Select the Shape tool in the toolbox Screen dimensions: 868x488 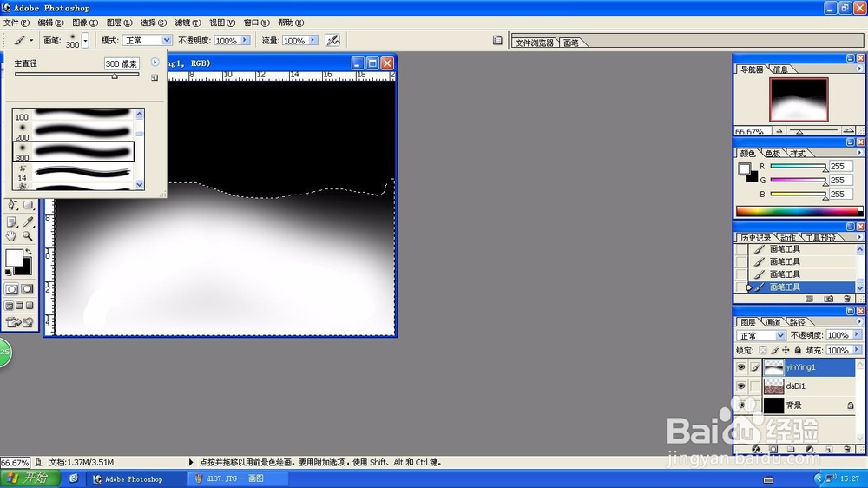pos(29,206)
